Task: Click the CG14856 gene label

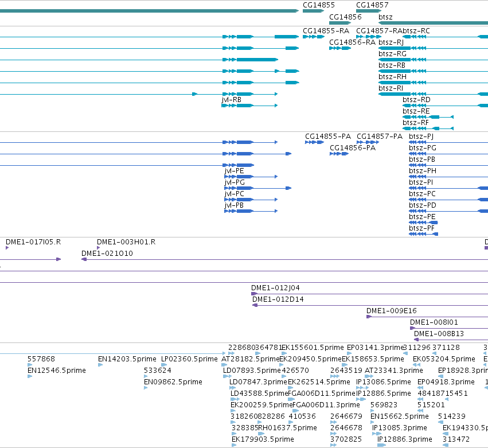Action: tap(345, 17)
